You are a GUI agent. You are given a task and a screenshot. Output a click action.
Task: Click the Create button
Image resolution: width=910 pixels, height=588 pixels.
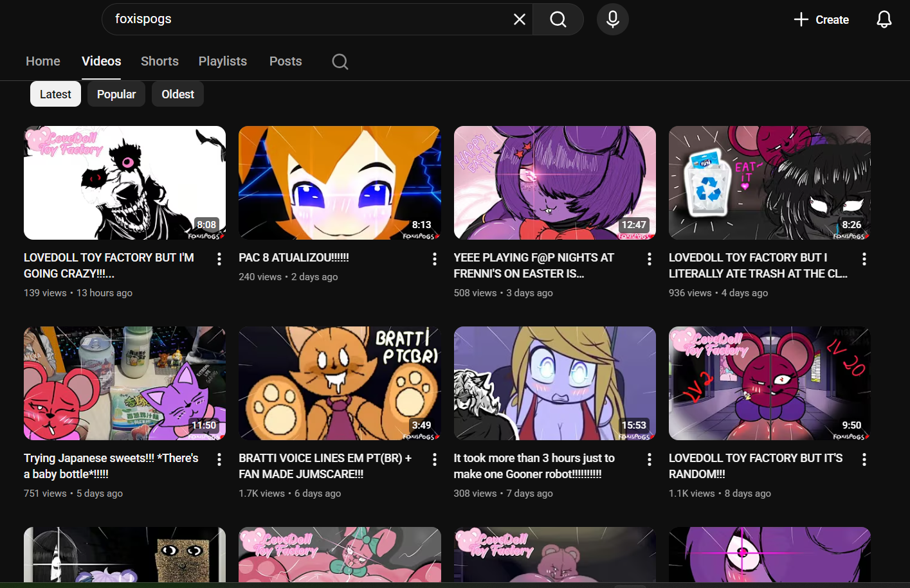(x=821, y=19)
